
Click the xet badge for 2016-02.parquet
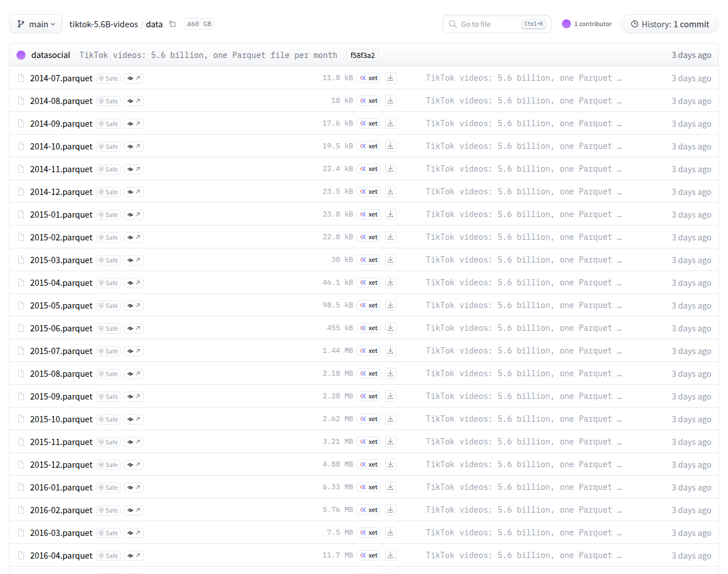pyautogui.click(x=369, y=510)
